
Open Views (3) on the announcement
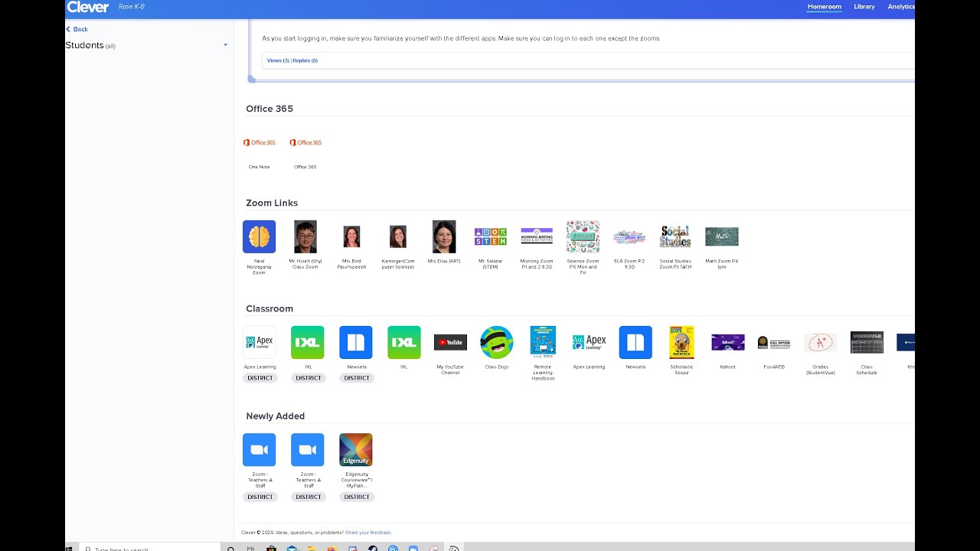277,60
